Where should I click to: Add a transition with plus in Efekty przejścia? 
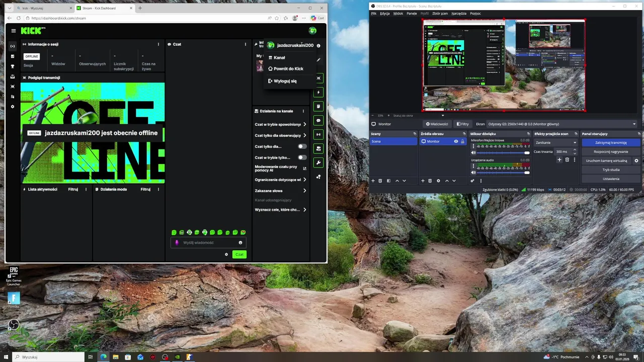[559, 160]
